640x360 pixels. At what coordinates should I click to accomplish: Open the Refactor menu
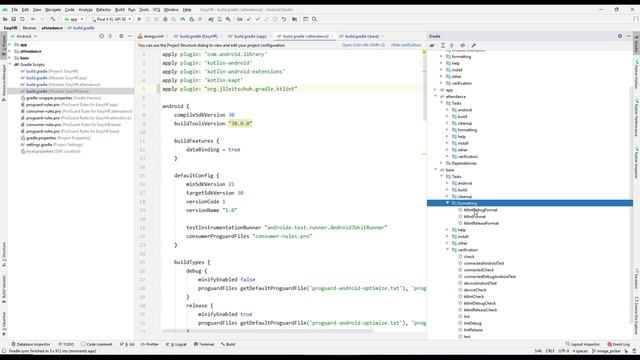(103, 9)
